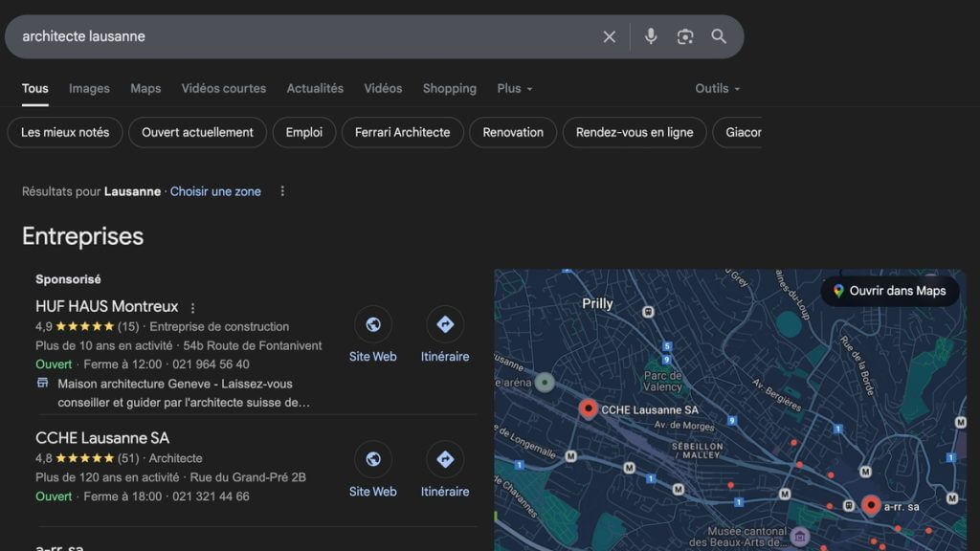
Task: Click the 'Choisir une zone' link
Action: pos(215,191)
